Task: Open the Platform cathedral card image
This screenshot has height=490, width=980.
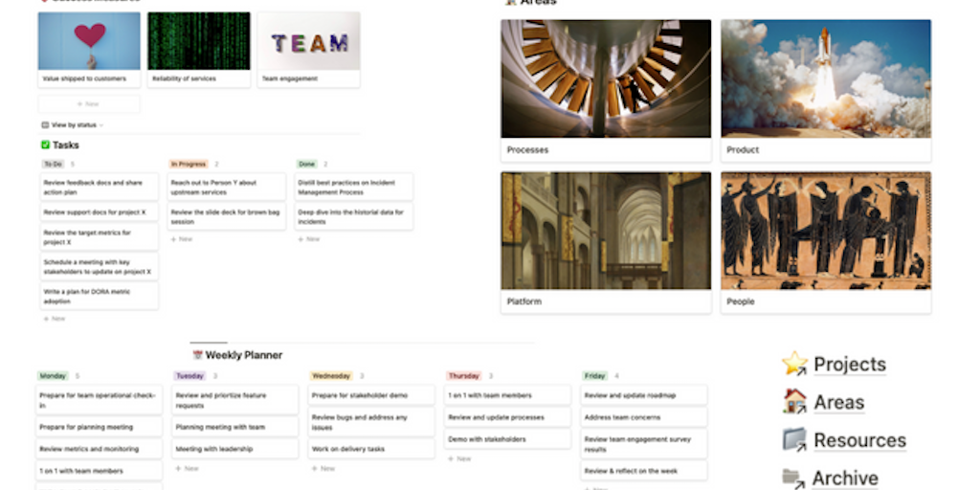Action: tap(606, 231)
